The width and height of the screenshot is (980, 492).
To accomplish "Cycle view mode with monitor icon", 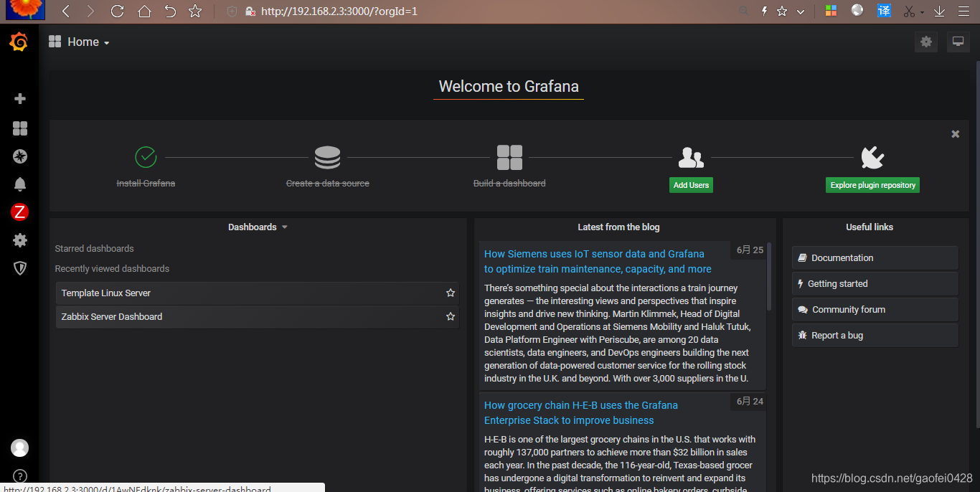I will 958,42.
